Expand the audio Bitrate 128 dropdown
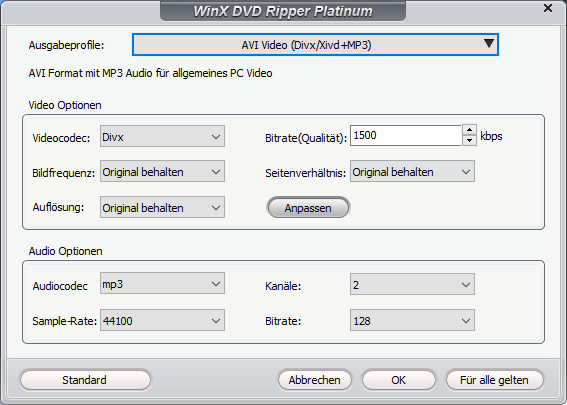The width and height of the screenshot is (567, 405). pos(412,320)
